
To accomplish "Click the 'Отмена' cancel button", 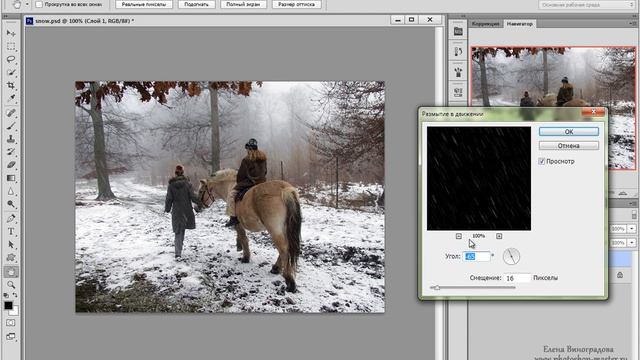I will (x=569, y=145).
